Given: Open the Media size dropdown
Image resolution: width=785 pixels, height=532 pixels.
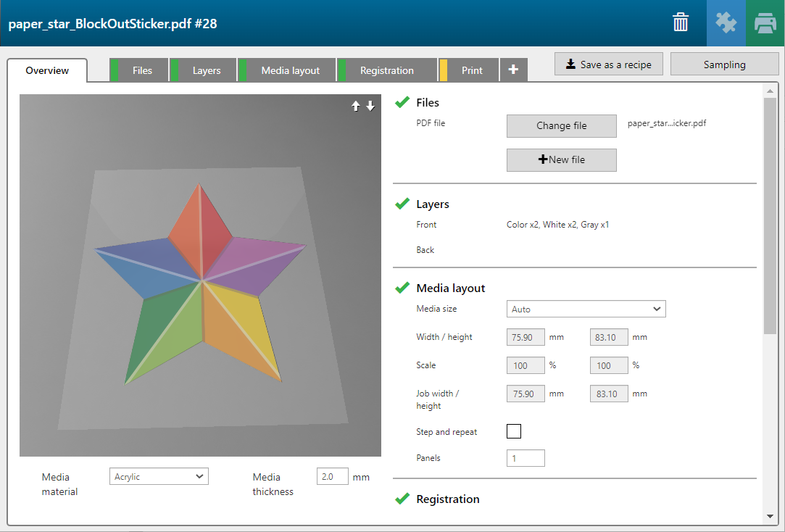Looking at the screenshot, I should click(x=586, y=309).
